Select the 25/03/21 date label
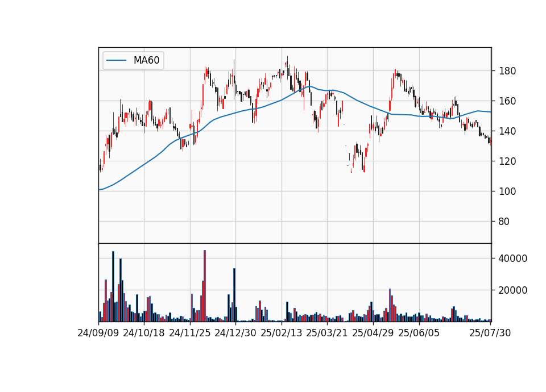546x392 pixels. click(327, 333)
